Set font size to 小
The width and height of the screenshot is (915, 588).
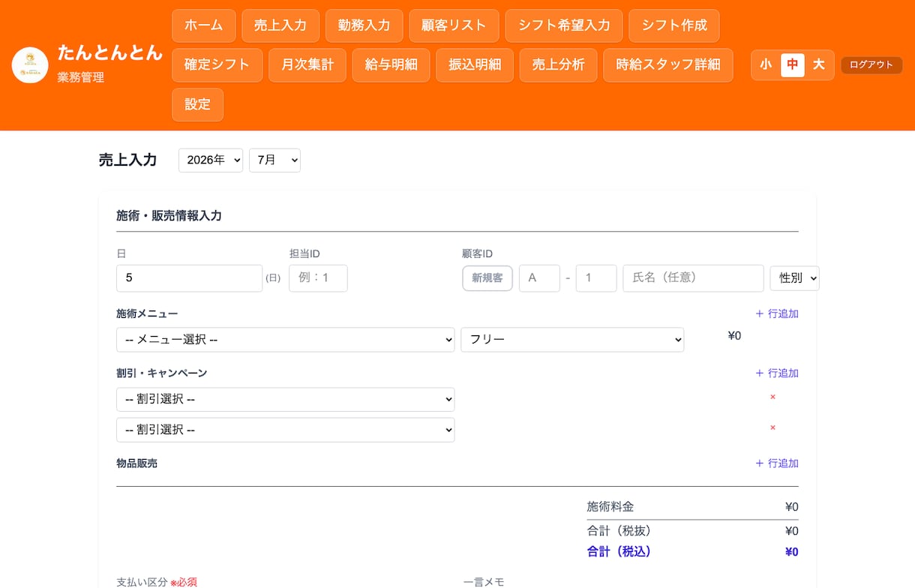click(766, 65)
